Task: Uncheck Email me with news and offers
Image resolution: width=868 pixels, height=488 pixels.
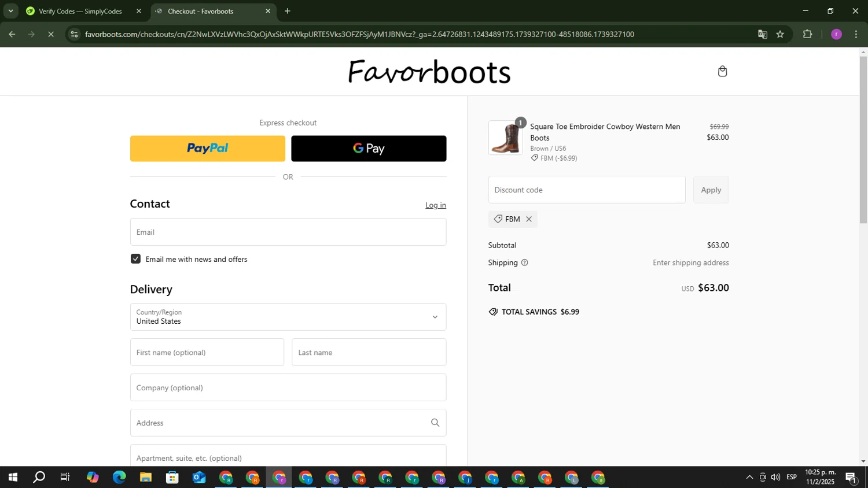Action: 135,259
